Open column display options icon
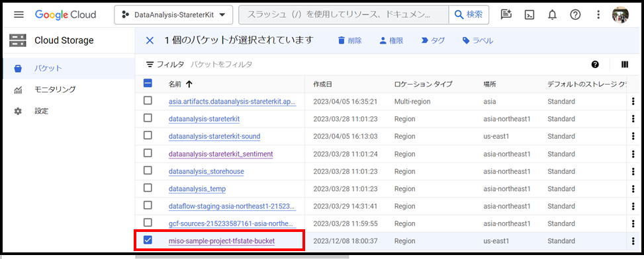644x259 pixels. point(625,64)
